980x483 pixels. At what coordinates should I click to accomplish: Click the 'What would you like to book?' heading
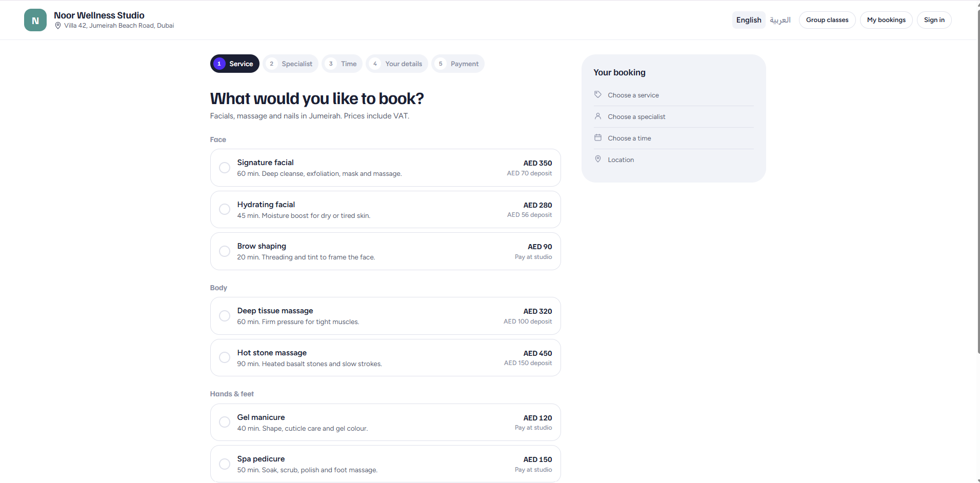tap(317, 98)
